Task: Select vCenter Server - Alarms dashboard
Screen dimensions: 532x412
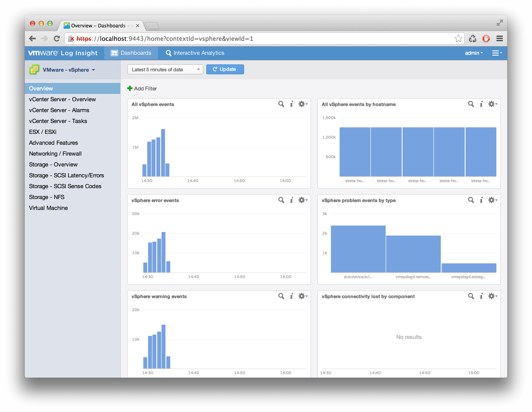Action: point(59,110)
